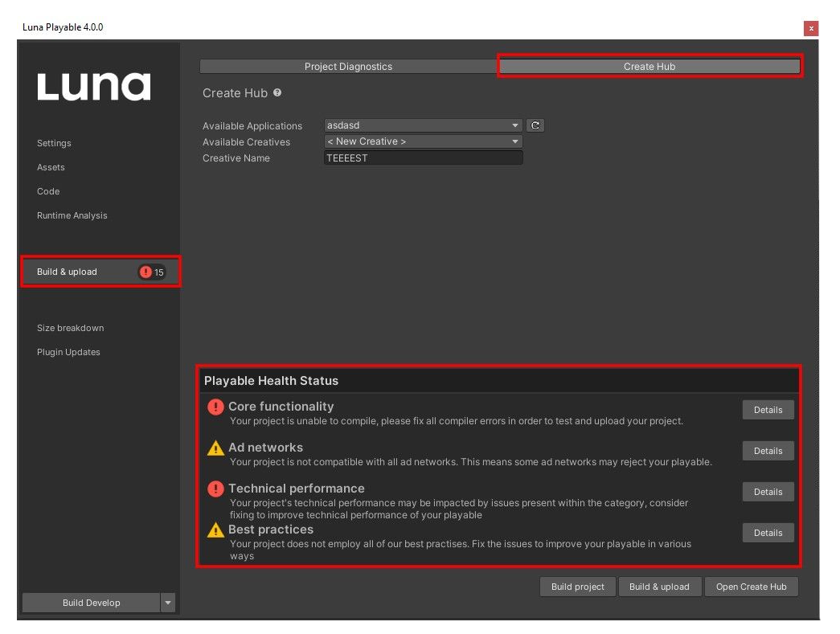Click the Available Applications label
The image size is (840, 634).
point(252,126)
